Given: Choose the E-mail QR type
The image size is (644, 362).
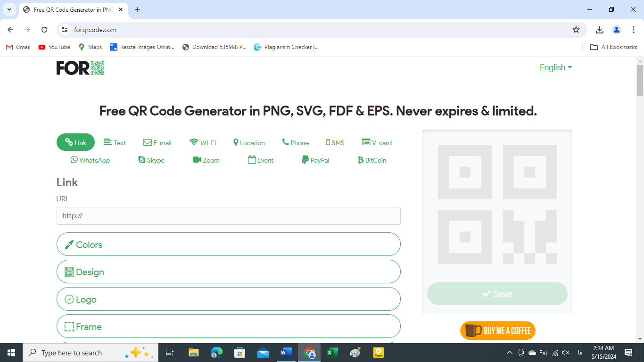Looking at the screenshot, I should (x=157, y=142).
